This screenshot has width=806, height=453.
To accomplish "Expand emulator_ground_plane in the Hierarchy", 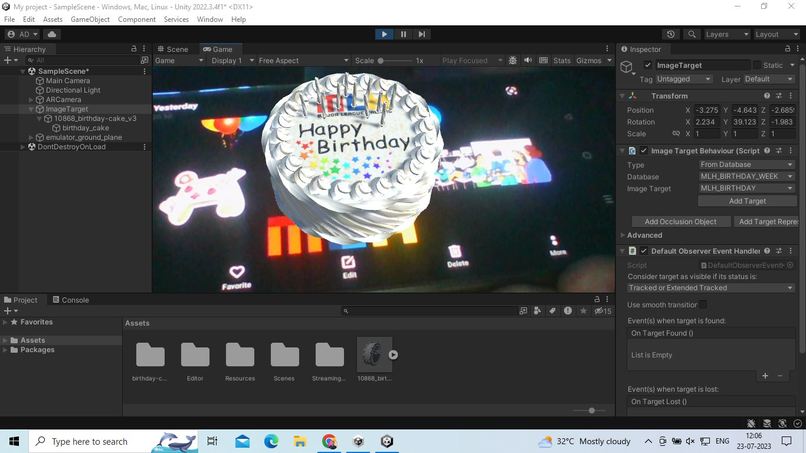I will [x=31, y=137].
